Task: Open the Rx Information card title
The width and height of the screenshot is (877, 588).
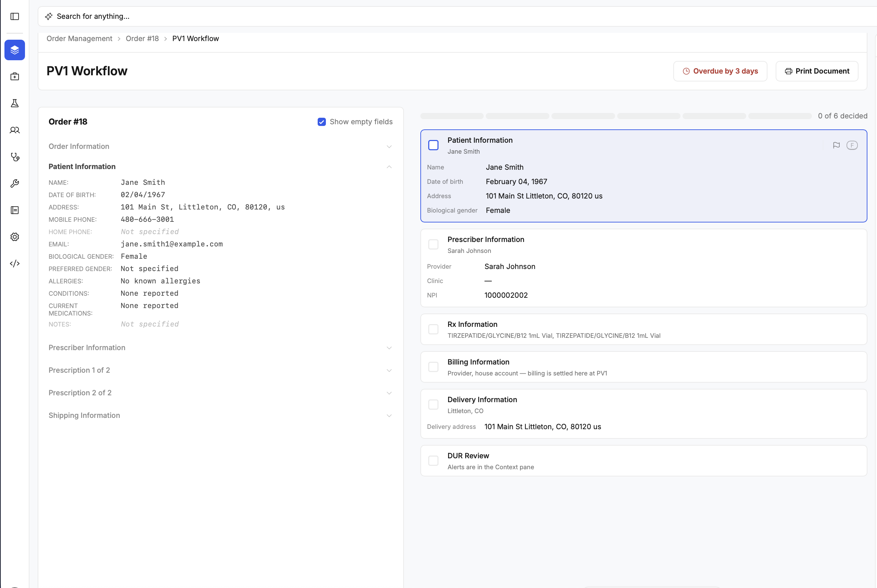Action: point(472,324)
